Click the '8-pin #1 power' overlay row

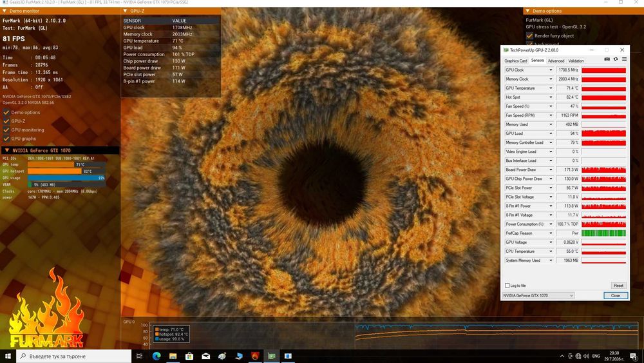coord(171,81)
